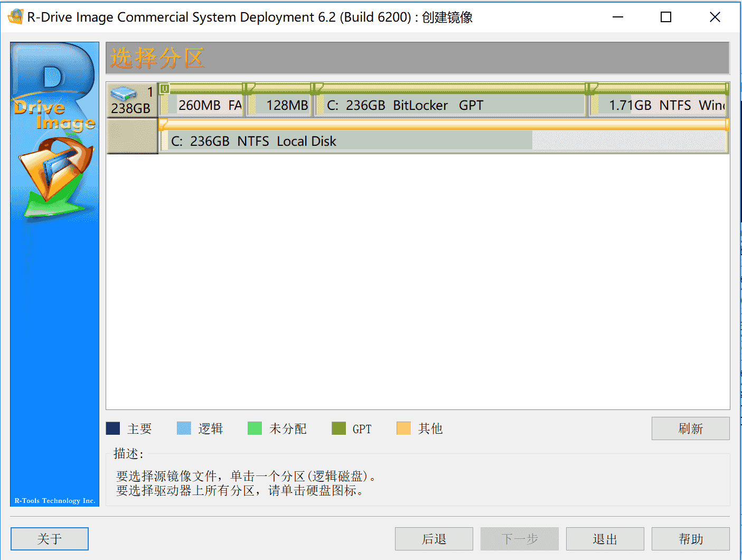This screenshot has height=560, width=742.
Task: Click the GPT olive legend swatch
Action: pyautogui.click(x=339, y=428)
